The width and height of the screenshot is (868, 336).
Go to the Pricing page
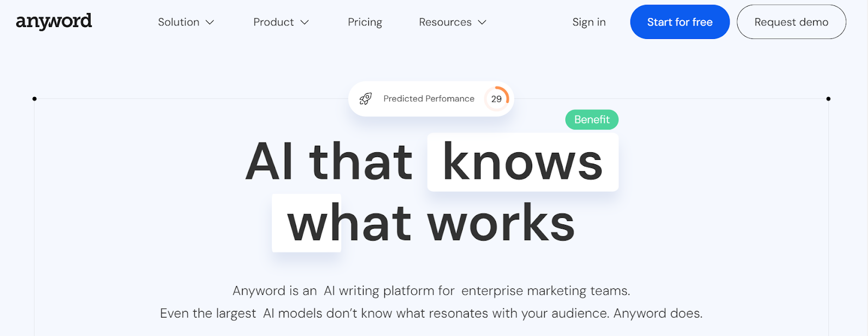click(x=365, y=22)
